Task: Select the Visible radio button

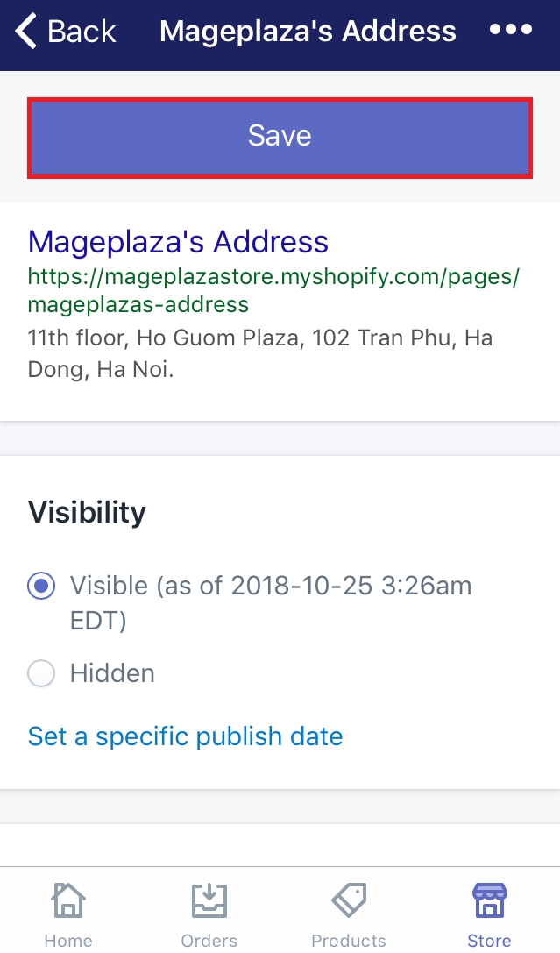Action: click(x=41, y=586)
